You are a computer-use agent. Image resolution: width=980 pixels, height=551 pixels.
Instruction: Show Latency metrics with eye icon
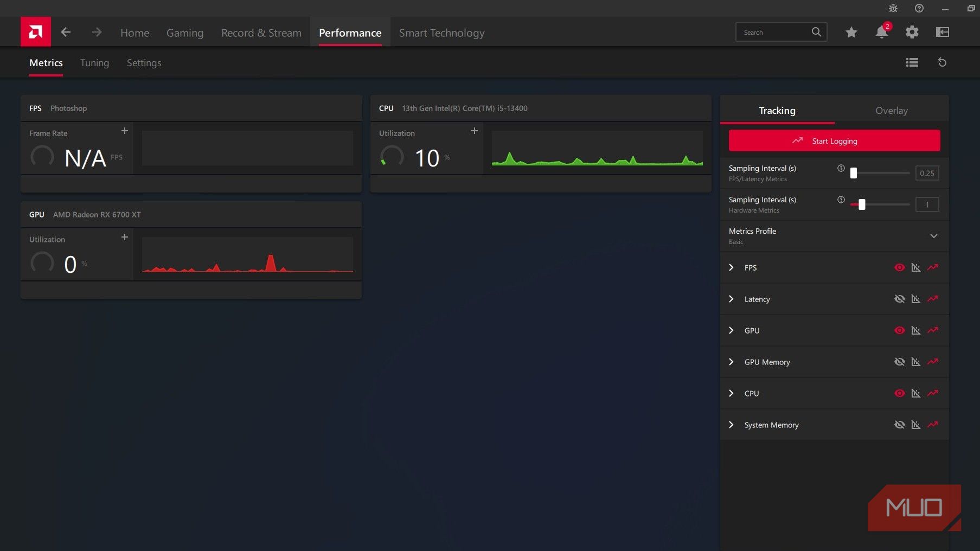point(900,299)
